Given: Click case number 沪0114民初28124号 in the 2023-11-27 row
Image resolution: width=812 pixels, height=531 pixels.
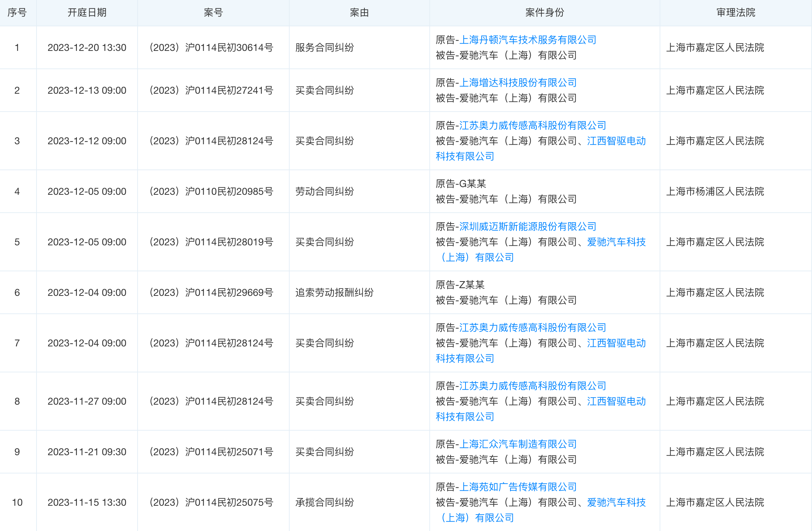Looking at the screenshot, I should pyautogui.click(x=211, y=401).
